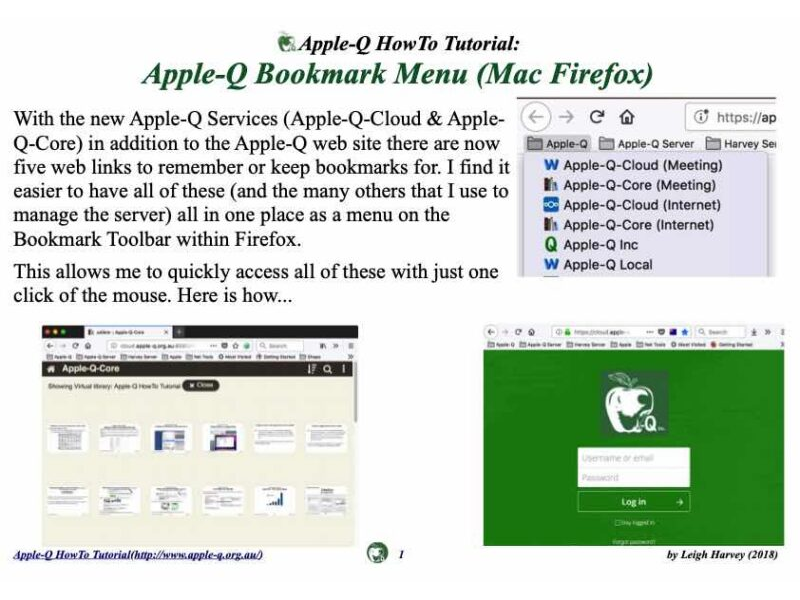Viewport: 800px width, 600px height.
Task: Open the Library icon in Apple-Q-Core window
Action: 323,346
